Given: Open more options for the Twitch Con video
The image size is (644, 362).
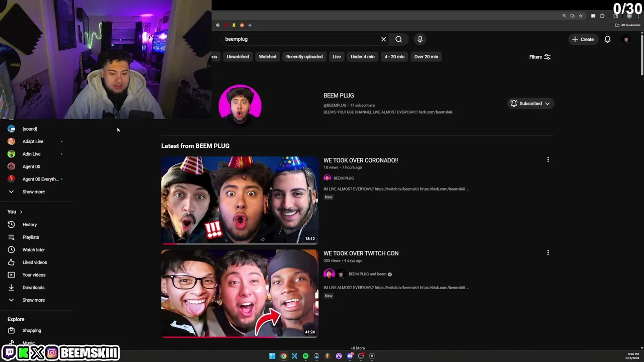Looking at the screenshot, I should coord(548,253).
